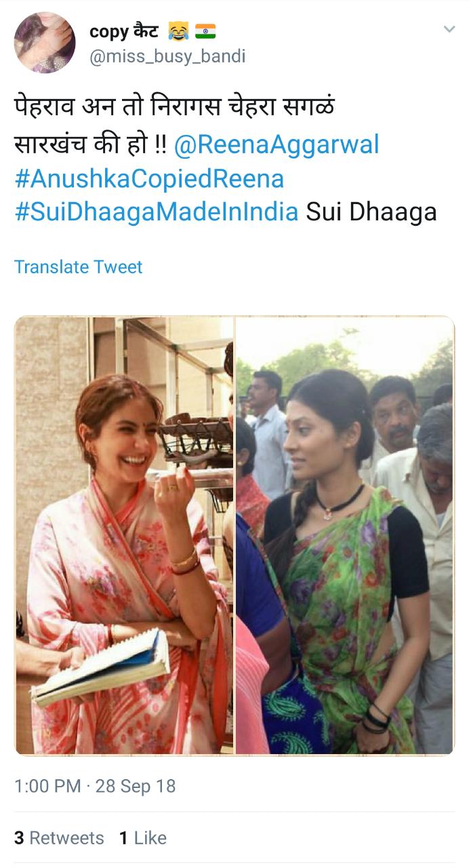Click the plain text Sui Dhaaga
The height and width of the screenshot is (868, 469).
pos(371,212)
